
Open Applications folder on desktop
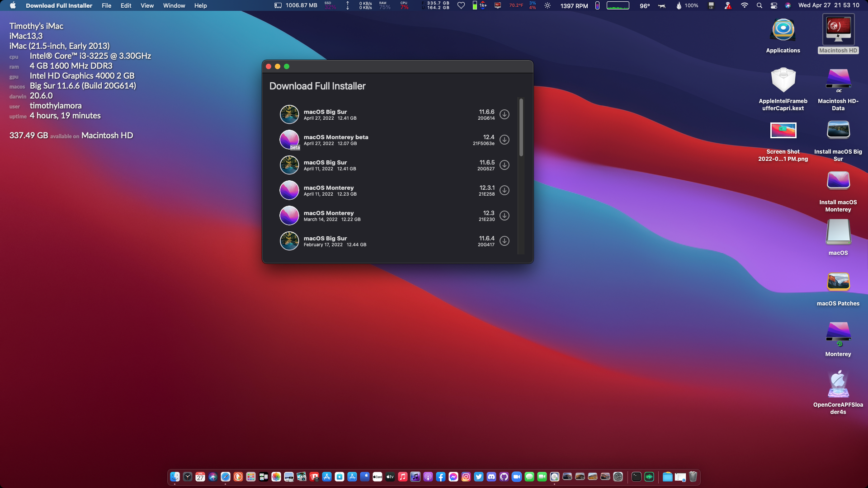(x=783, y=30)
